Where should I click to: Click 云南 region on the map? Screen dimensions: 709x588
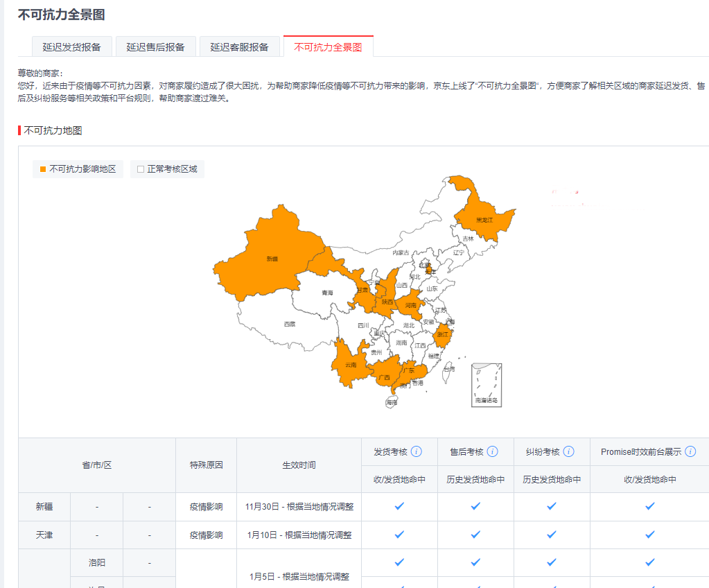pyautogui.click(x=350, y=365)
